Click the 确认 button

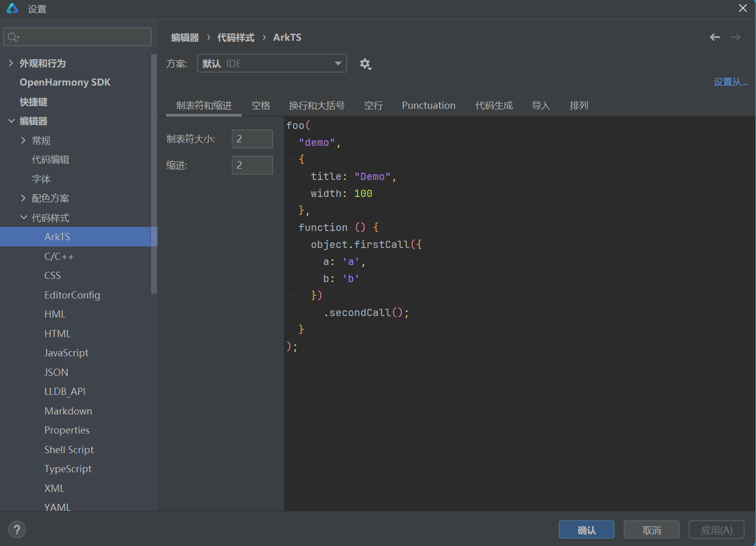586,530
